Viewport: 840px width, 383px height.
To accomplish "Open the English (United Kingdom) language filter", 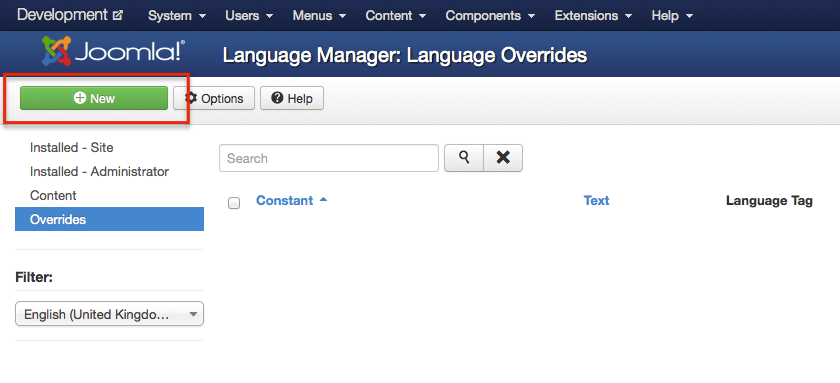I will pos(109,314).
